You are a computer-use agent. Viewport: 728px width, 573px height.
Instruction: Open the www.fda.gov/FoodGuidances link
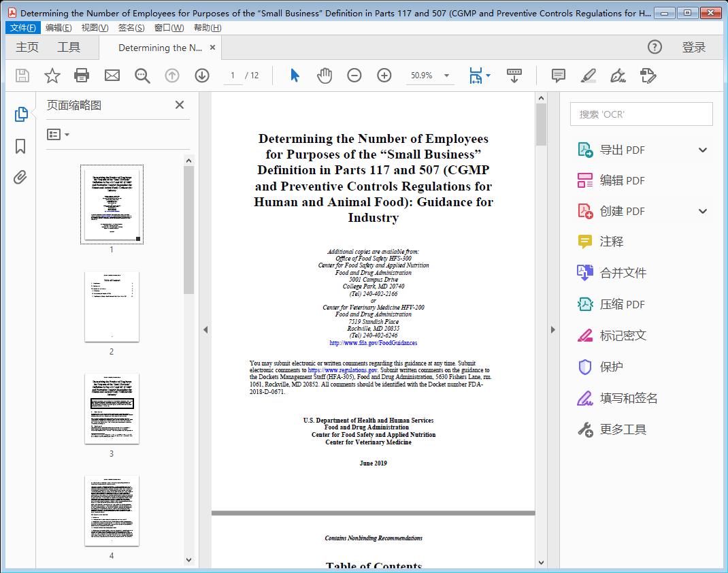point(373,343)
